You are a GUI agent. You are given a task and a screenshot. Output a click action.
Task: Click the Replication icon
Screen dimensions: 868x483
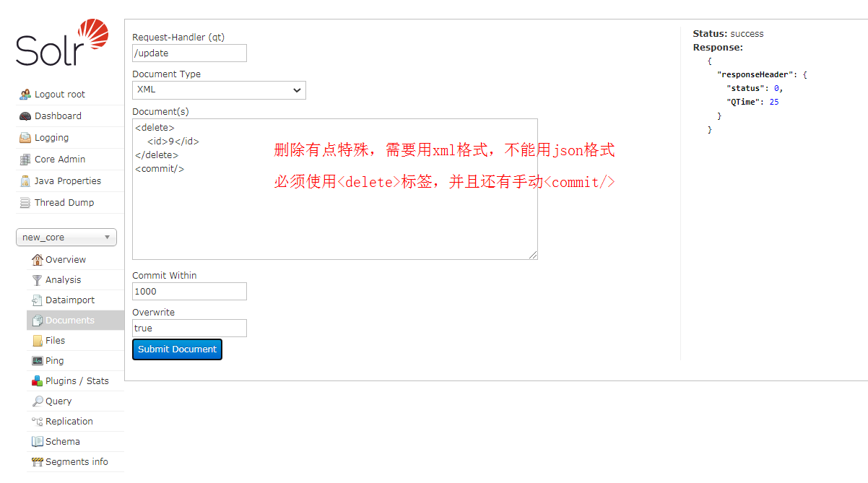click(x=38, y=422)
